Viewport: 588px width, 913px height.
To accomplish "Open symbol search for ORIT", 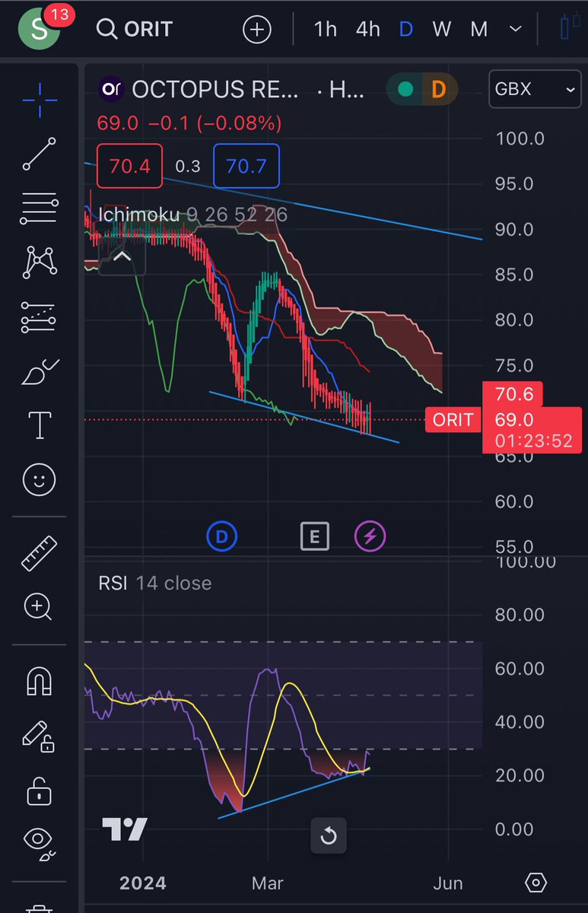I will (135, 30).
